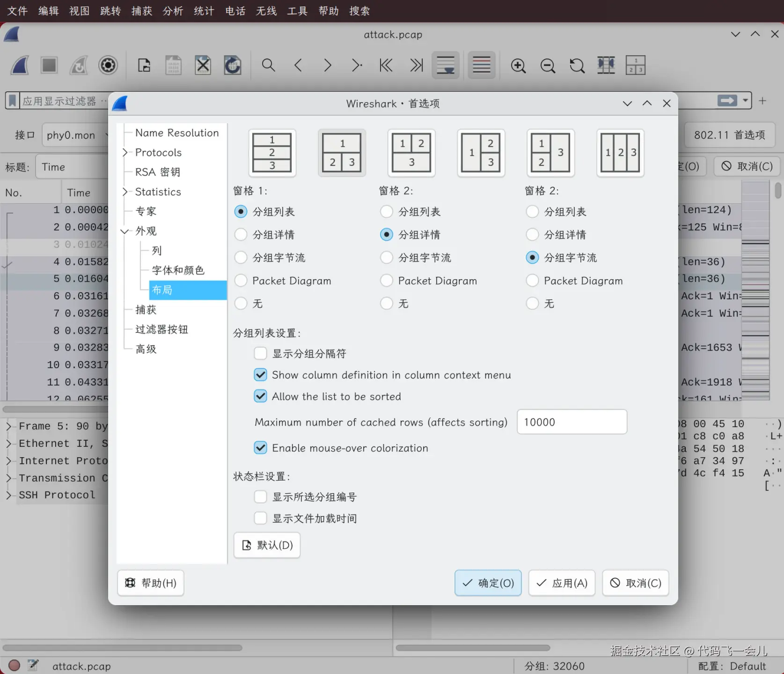Edit the maximum cached rows field

[x=572, y=422]
